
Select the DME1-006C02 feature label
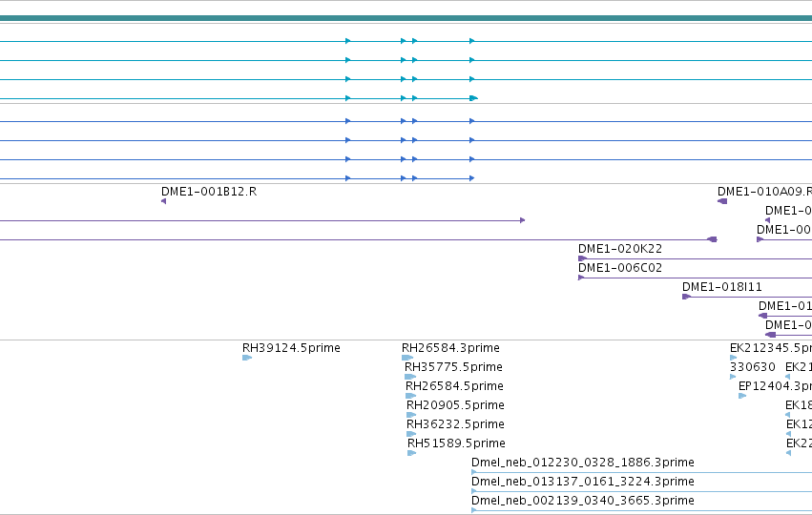point(620,268)
